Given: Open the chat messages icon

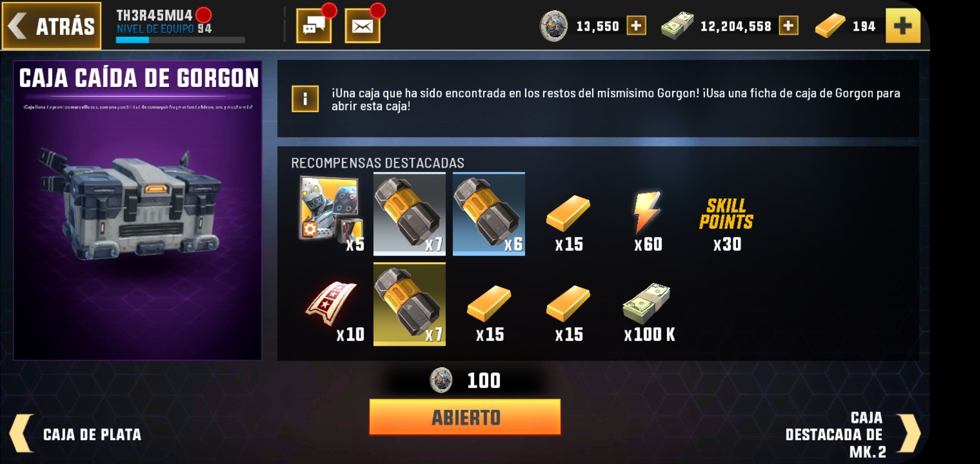Looking at the screenshot, I should [x=314, y=26].
